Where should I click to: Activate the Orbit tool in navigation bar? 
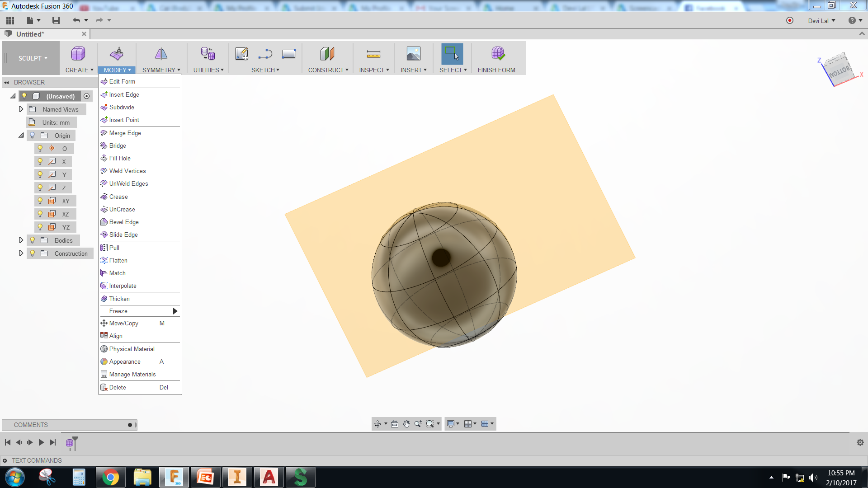click(x=378, y=424)
